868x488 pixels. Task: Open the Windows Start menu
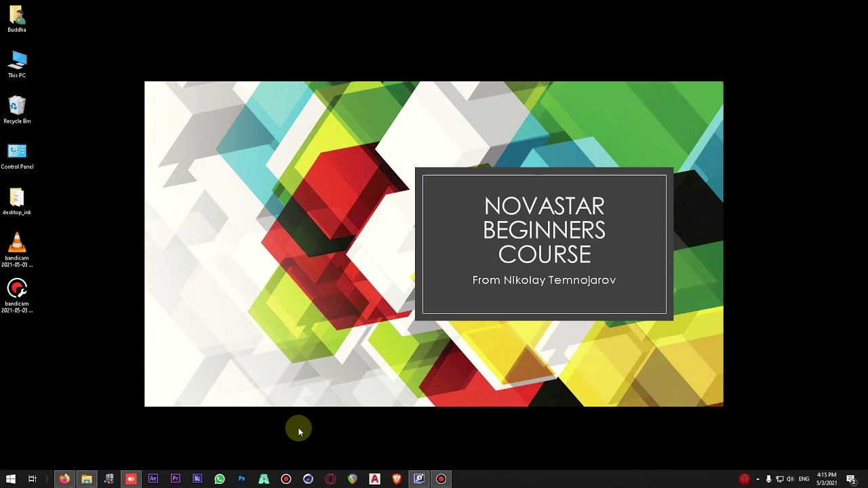10,479
